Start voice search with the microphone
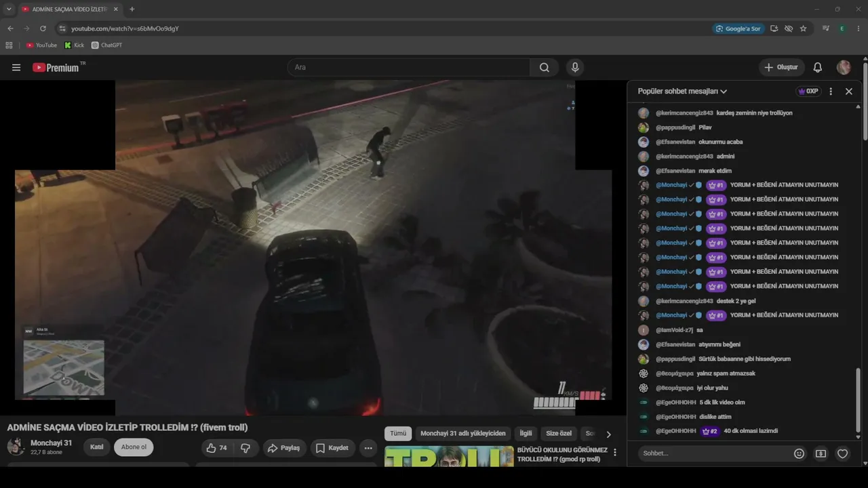The height and width of the screenshot is (488, 868). [x=575, y=67]
